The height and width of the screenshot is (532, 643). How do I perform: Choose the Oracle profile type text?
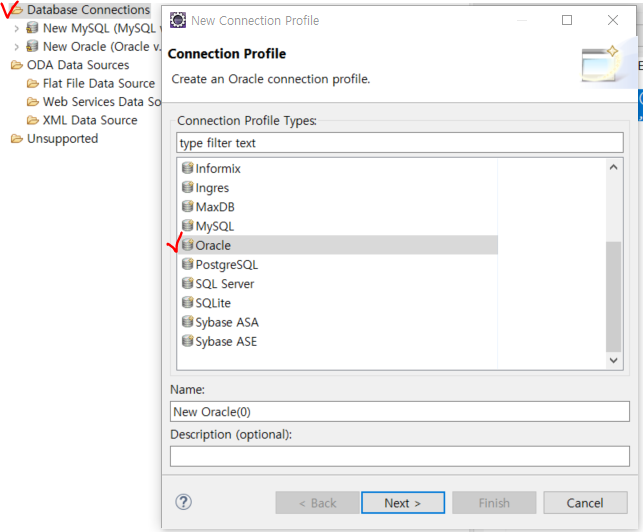213,245
